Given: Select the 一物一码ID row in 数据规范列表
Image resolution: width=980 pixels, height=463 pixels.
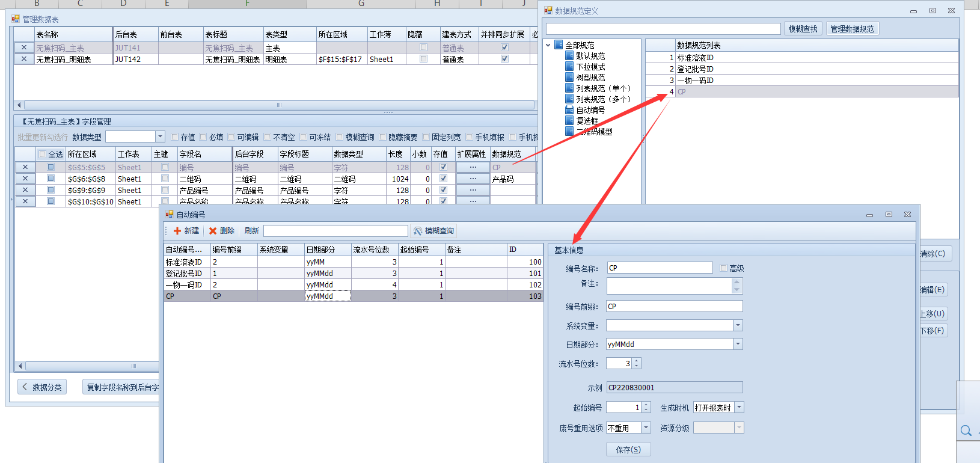Looking at the screenshot, I should pyautogui.click(x=695, y=81).
